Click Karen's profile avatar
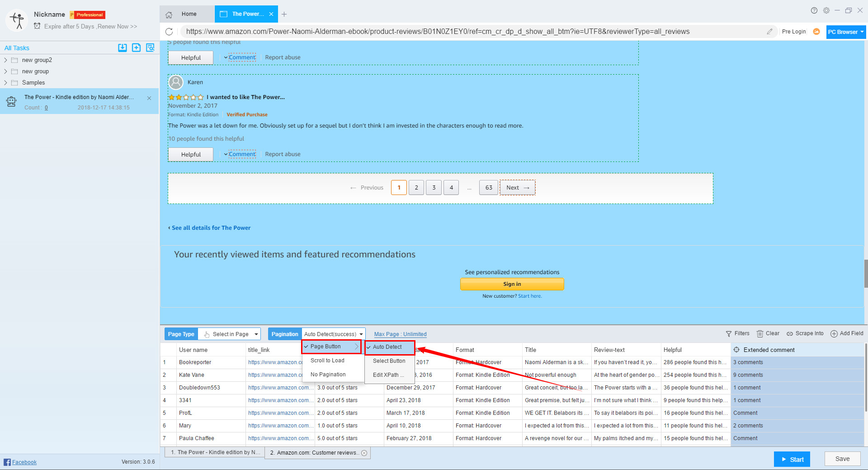Screen dimensions: 868x470 176,82
